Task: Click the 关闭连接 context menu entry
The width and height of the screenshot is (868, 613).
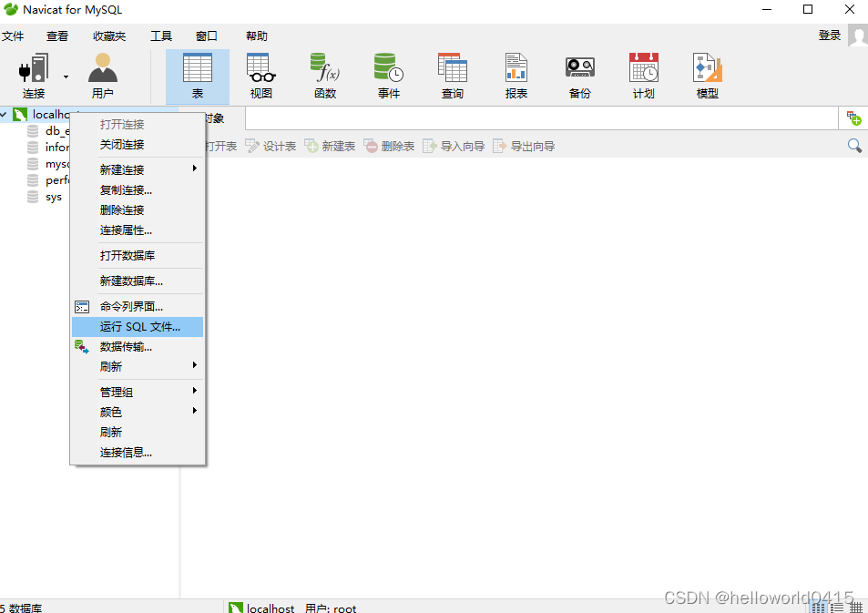Action: 138,145
